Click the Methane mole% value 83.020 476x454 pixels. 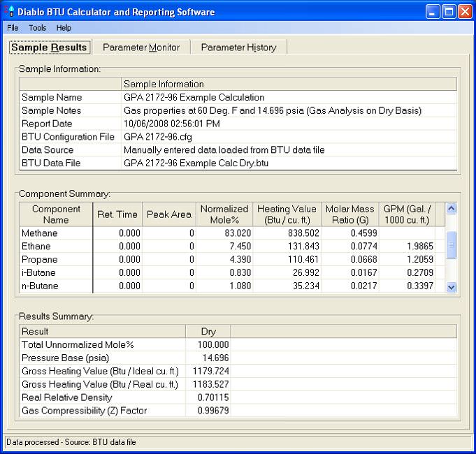(238, 233)
